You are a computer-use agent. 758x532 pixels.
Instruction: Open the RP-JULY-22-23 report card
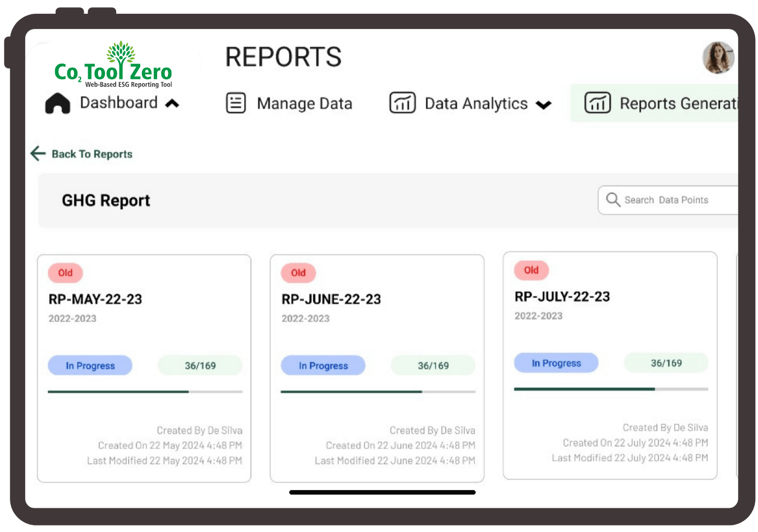click(610, 366)
